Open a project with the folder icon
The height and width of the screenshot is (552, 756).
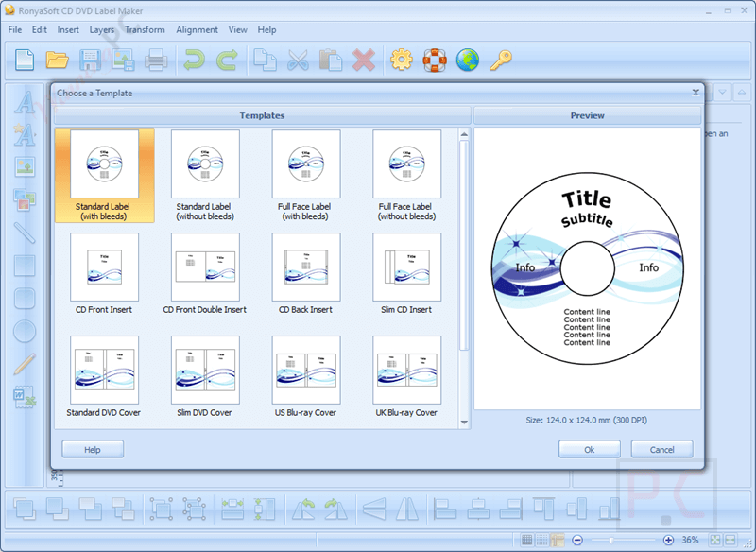pos(57,60)
